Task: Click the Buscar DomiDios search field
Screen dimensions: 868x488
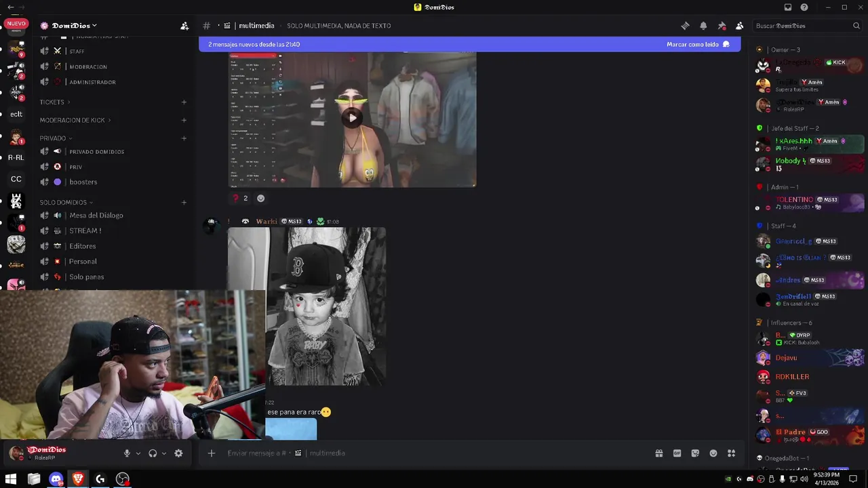Action: coord(807,26)
